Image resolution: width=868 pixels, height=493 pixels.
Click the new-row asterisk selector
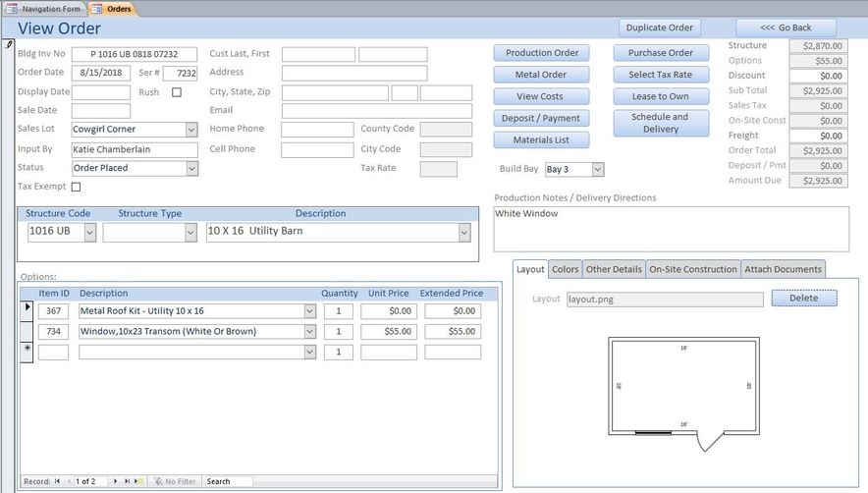coord(27,352)
